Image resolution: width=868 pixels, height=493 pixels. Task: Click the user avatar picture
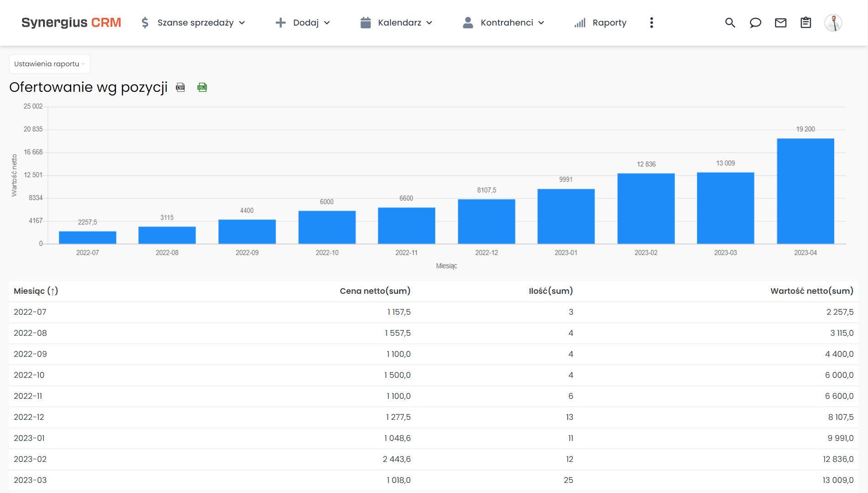tap(833, 23)
